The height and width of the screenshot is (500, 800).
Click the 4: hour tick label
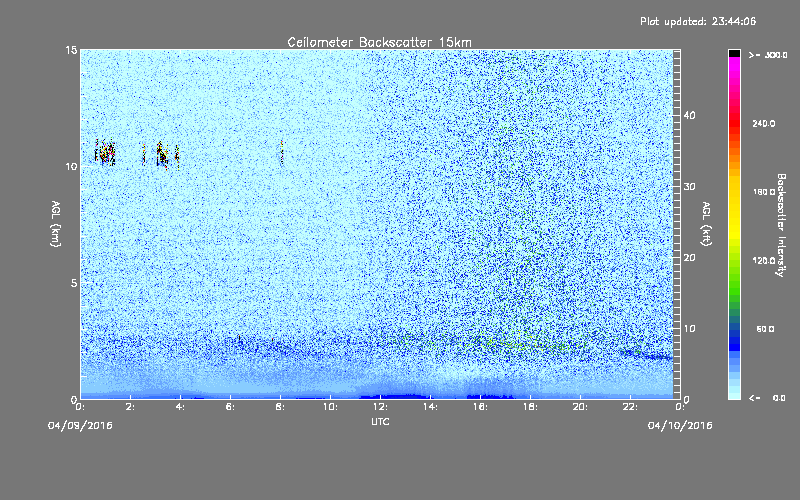(x=181, y=407)
